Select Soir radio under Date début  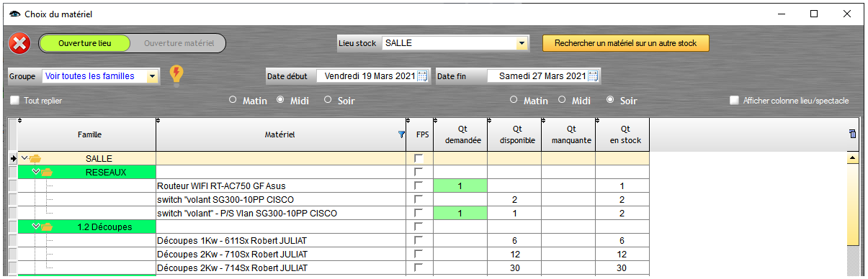pos(328,100)
